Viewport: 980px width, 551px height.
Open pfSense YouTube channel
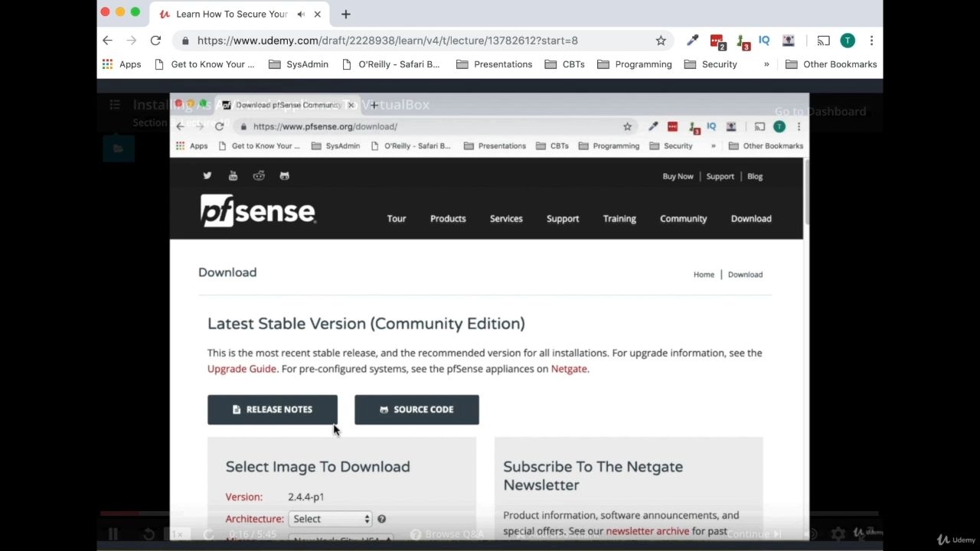(x=233, y=176)
